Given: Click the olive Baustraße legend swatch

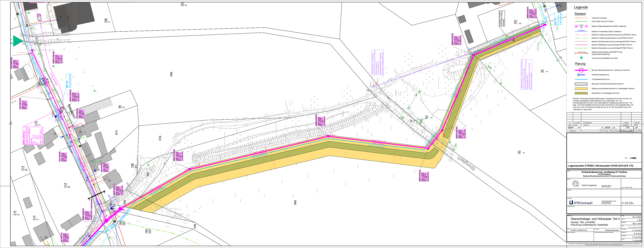Looking at the screenshot, I should (x=581, y=93).
